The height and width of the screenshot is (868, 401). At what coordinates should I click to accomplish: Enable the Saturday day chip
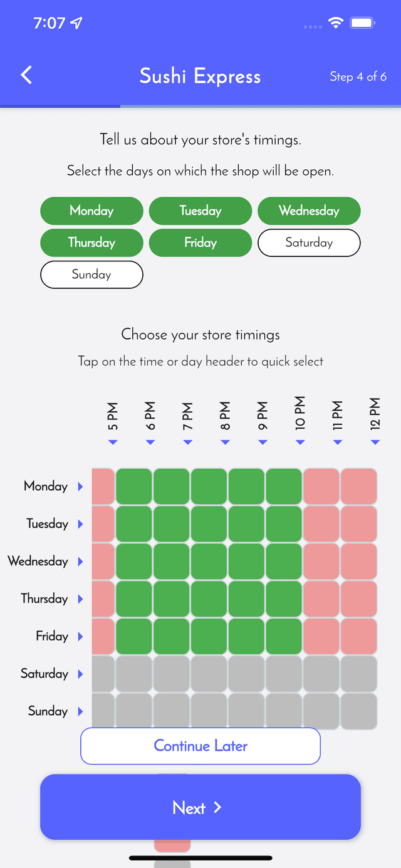click(x=309, y=243)
